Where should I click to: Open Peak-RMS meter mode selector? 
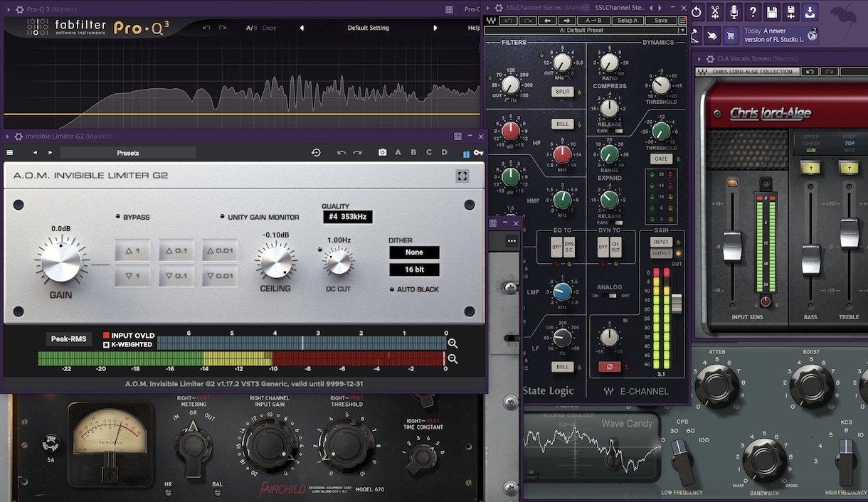[x=68, y=339]
